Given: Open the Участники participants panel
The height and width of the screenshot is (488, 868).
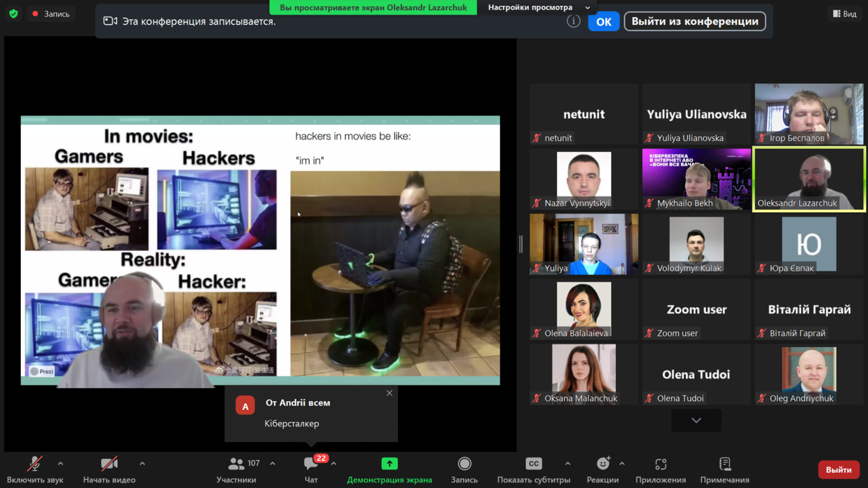Looking at the screenshot, I should [x=236, y=470].
